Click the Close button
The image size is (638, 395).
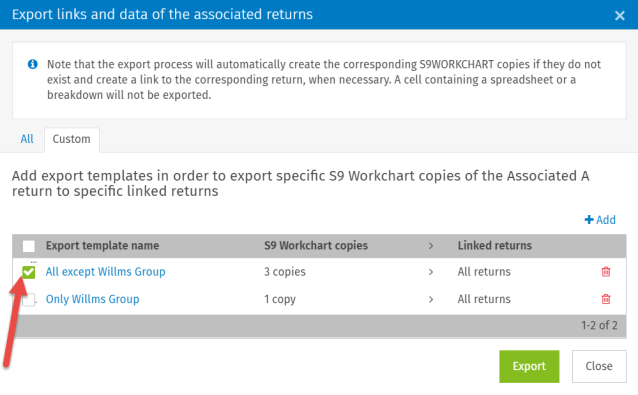[599, 366]
